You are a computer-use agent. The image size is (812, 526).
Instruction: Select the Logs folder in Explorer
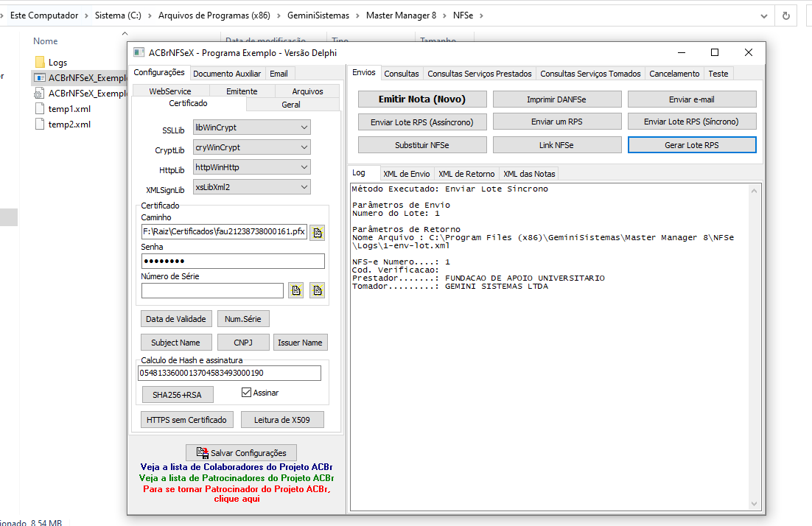(57, 62)
